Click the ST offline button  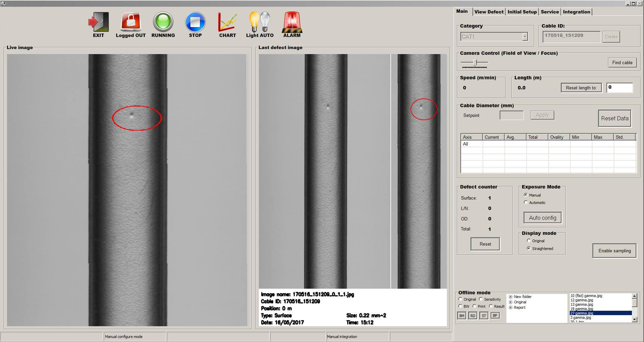tap(484, 315)
